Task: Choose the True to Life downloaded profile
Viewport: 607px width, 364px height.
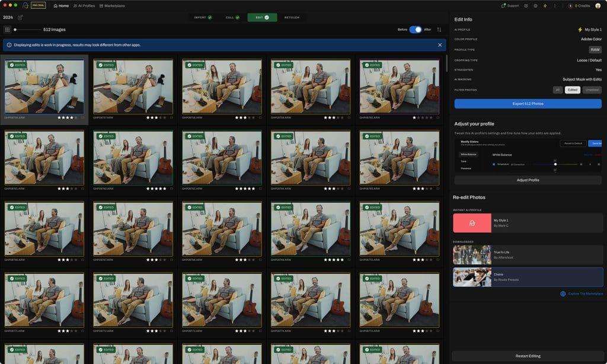Action: tap(528, 255)
